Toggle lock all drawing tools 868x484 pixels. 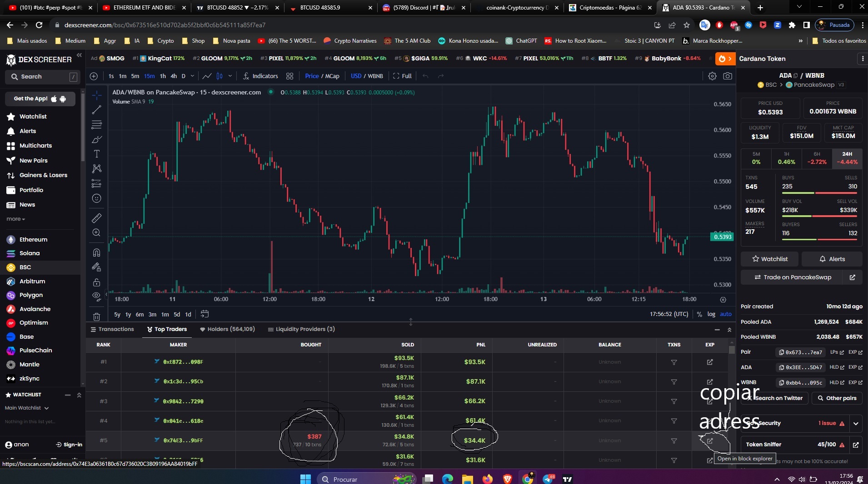coord(97,282)
